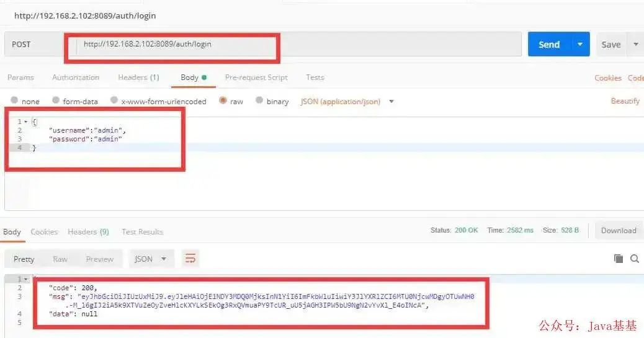Switch response view to Pretty
644x338 pixels.
coord(24,259)
